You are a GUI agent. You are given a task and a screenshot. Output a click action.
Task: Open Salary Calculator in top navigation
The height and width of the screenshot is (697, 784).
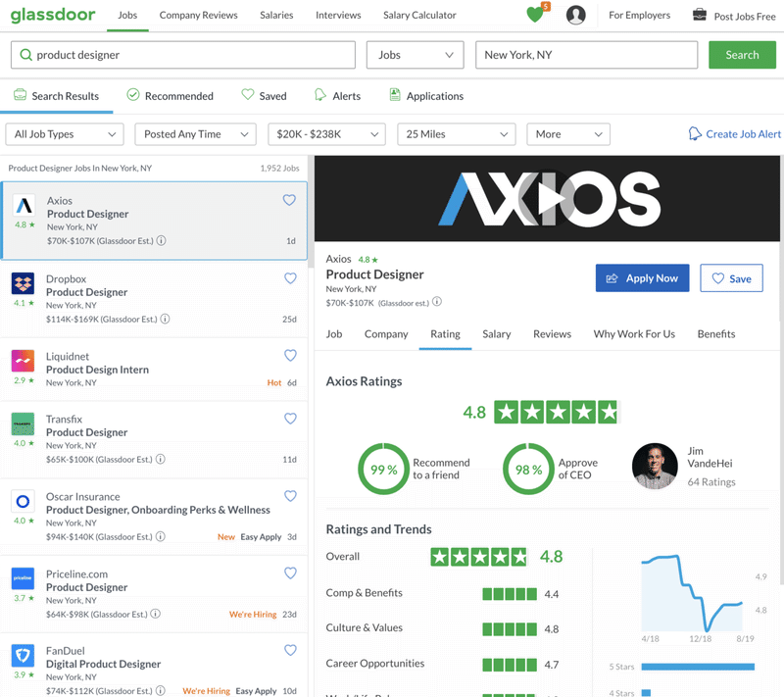(419, 15)
